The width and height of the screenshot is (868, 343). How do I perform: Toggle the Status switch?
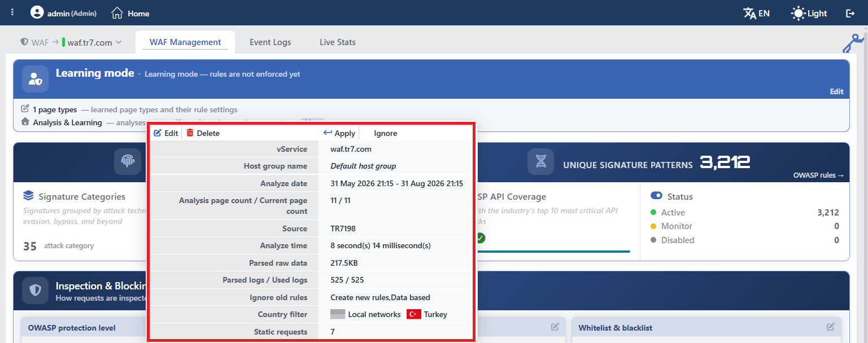click(x=656, y=196)
